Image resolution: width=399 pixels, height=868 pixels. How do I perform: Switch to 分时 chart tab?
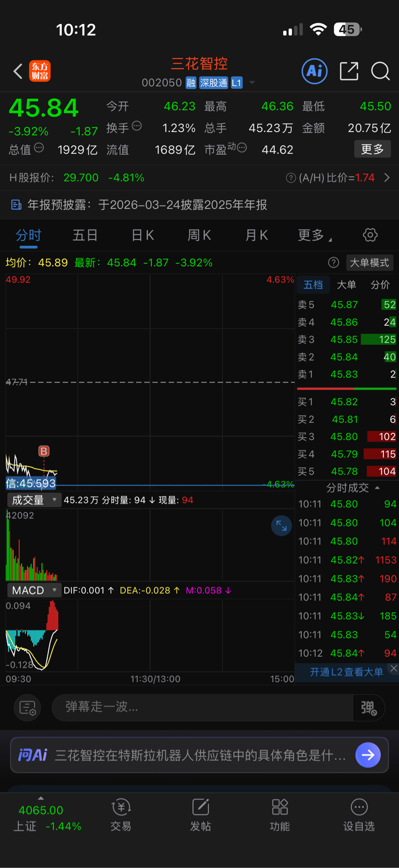tap(28, 235)
